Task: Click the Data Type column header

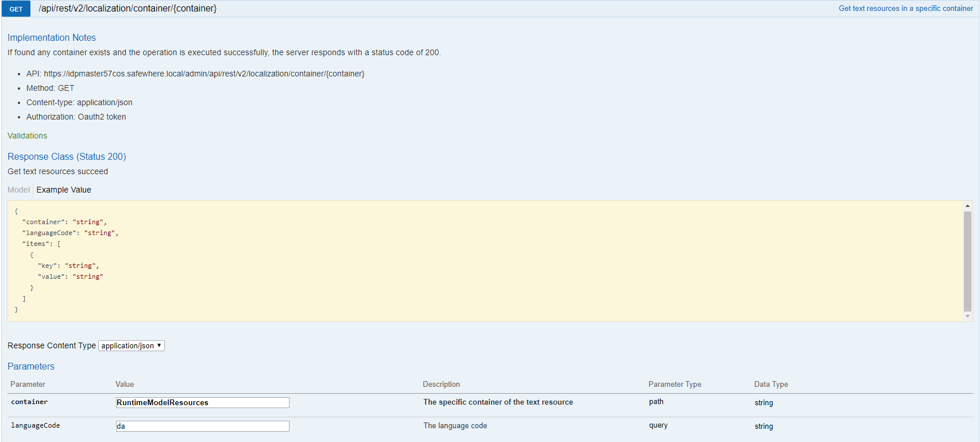Action: (x=771, y=384)
